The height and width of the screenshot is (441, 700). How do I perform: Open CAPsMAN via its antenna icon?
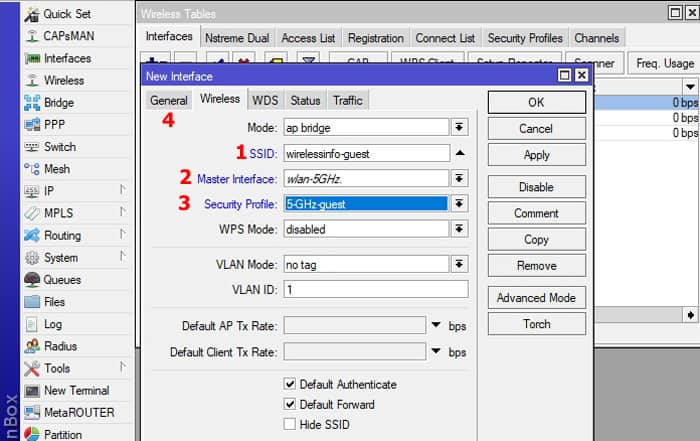click(32, 36)
